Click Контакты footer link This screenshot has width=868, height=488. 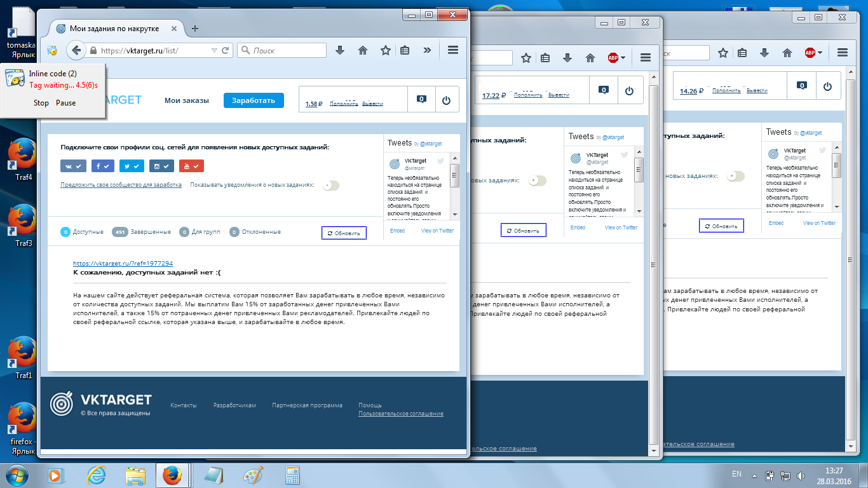coord(184,405)
